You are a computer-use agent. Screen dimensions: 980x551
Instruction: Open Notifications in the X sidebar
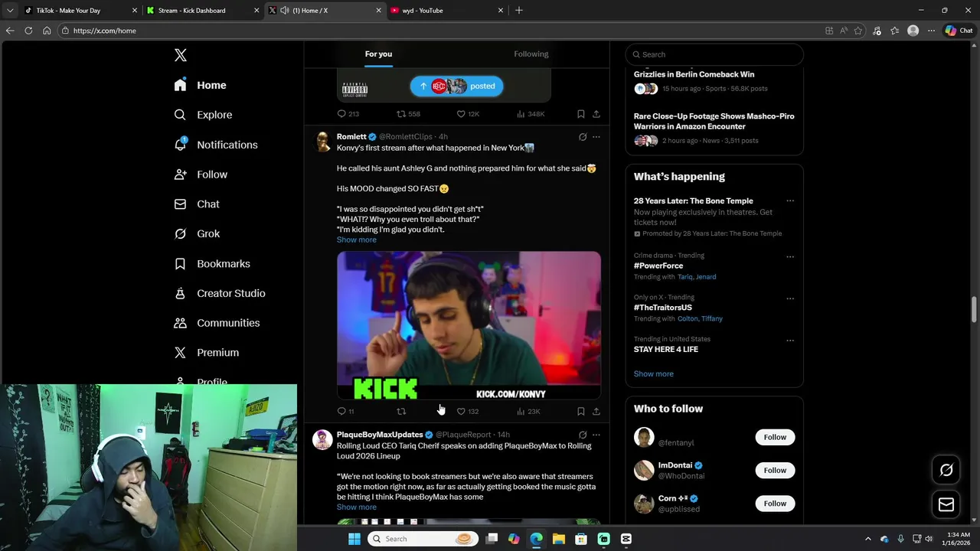point(215,145)
